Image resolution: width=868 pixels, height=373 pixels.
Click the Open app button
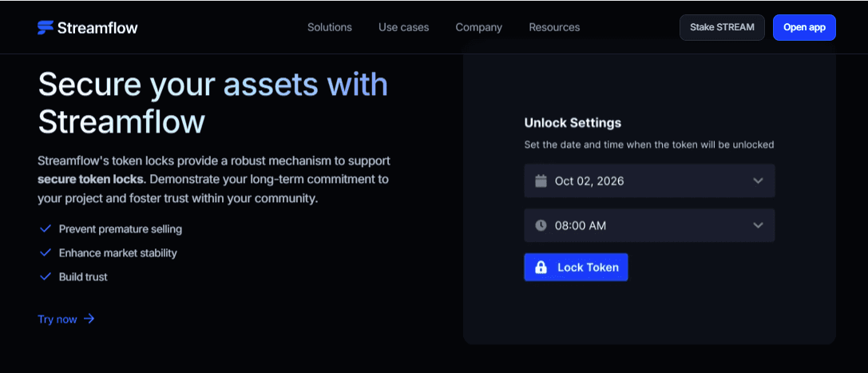click(804, 27)
